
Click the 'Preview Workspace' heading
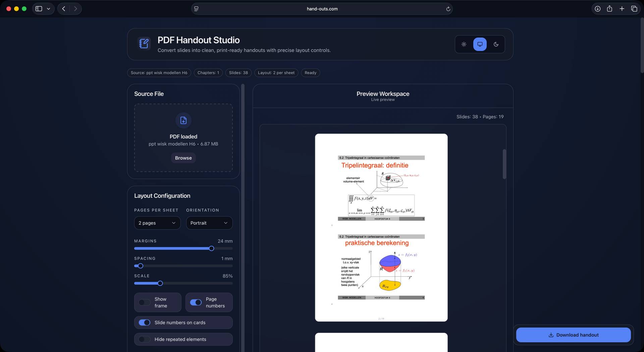pos(383,94)
